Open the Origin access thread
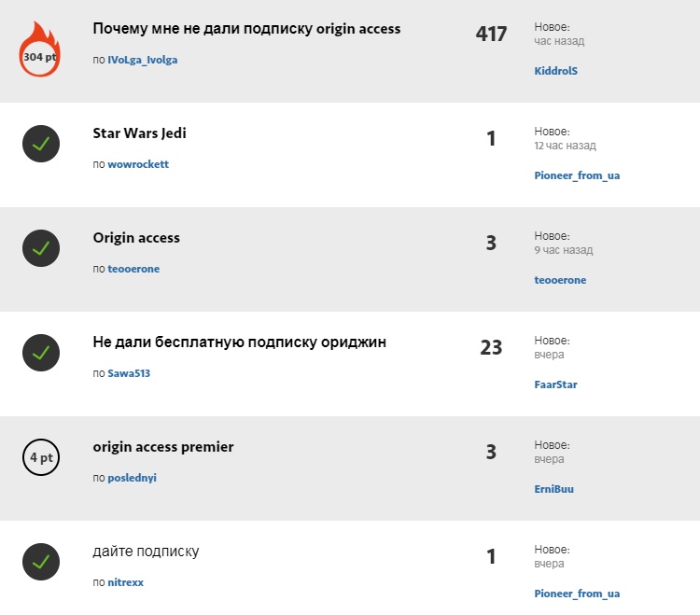The image size is (700, 615). (136, 238)
